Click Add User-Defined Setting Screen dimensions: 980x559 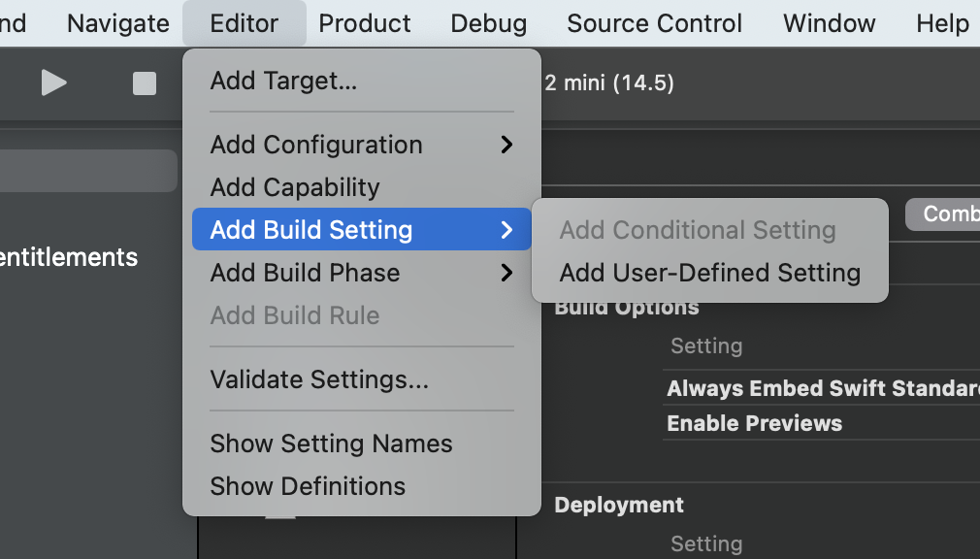click(709, 273)
